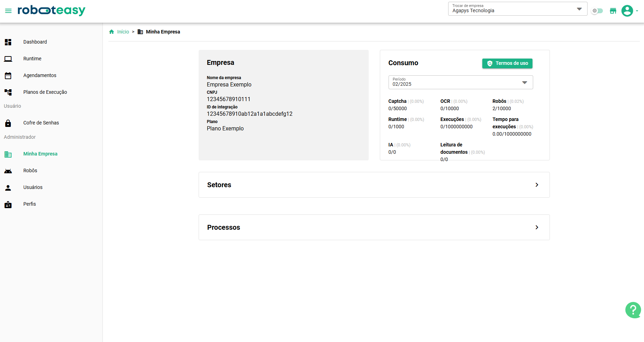This screenshot has height=342, width=644.
Task: Open the Período 02/2025 dropdown
Action: [x=460, y=82]
